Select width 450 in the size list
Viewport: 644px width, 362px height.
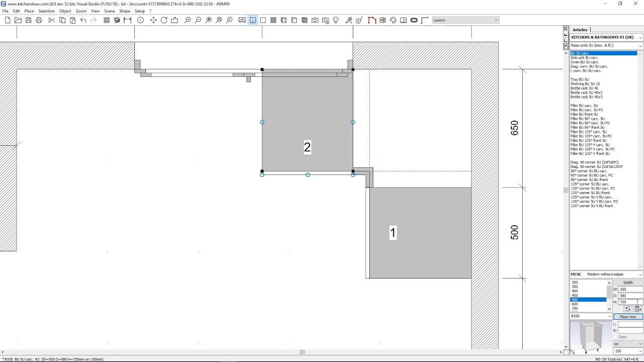tap(575, 295)
